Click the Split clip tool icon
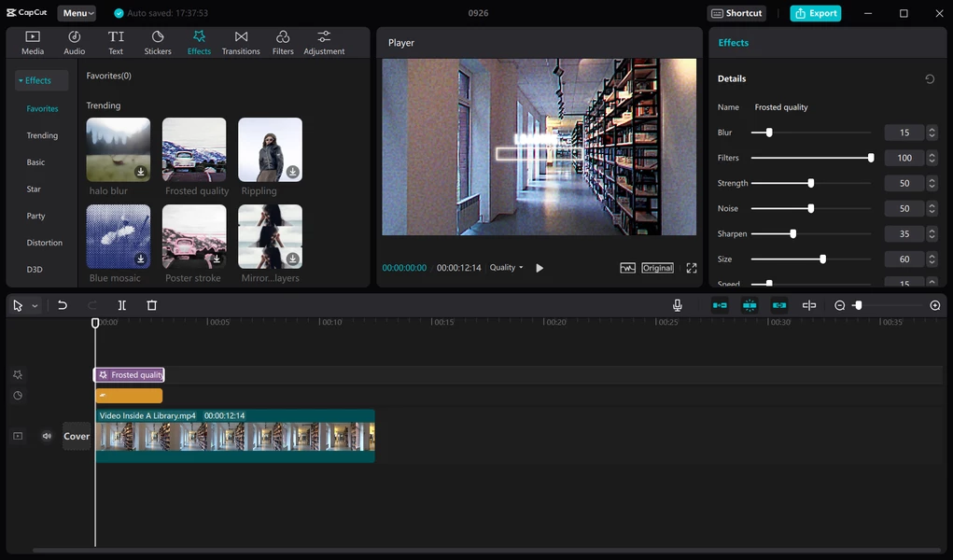The width and height of the screenshot is (953, 560). coord(121,305)
